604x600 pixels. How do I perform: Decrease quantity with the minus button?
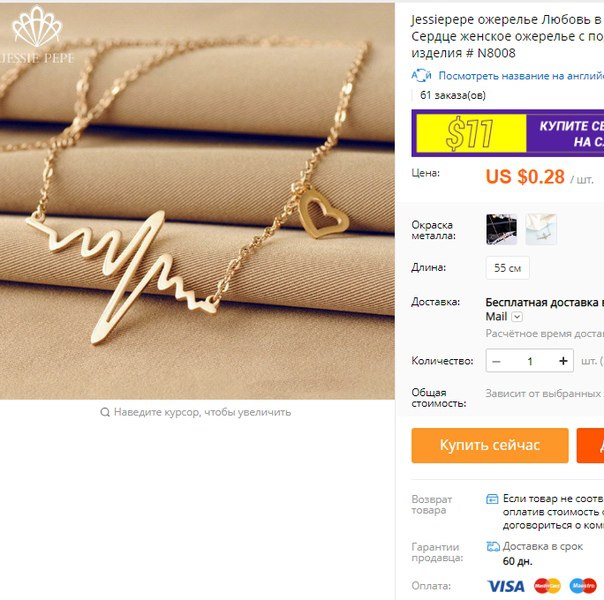pos(496,361)
